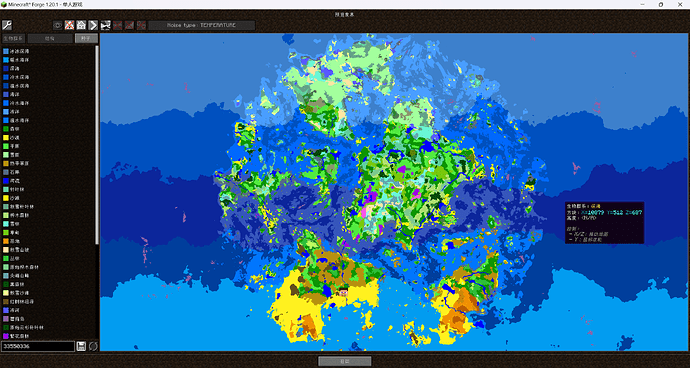Switch to the 结构 tab

50,38
